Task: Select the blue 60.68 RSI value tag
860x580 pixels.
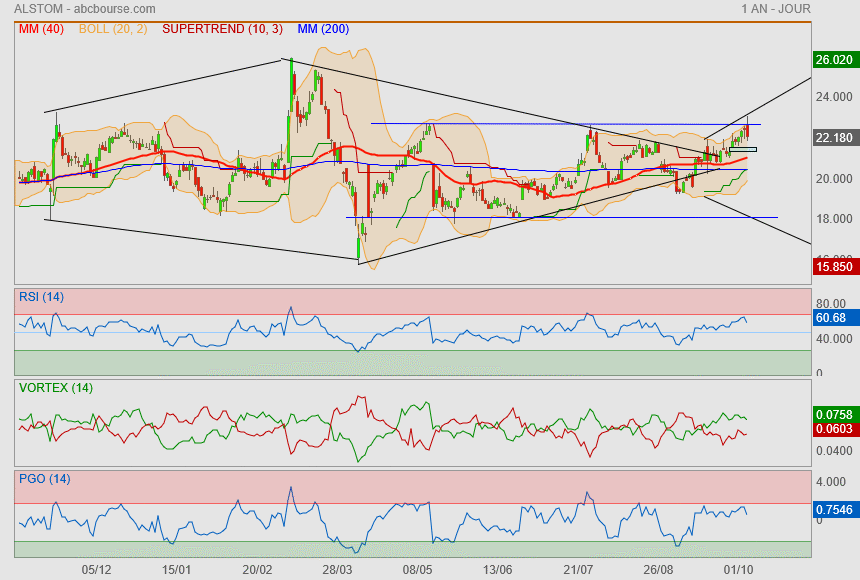Action: pos(832,317)
